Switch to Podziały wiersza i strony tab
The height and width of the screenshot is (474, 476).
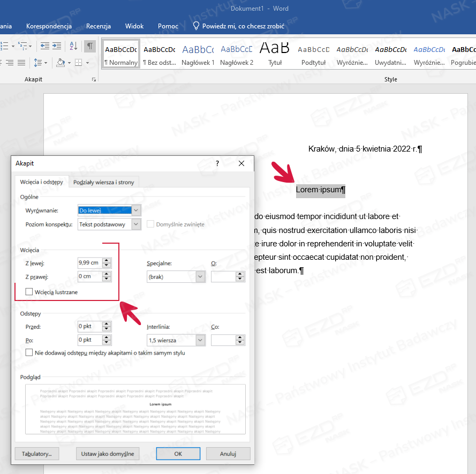tap(104, 182)
